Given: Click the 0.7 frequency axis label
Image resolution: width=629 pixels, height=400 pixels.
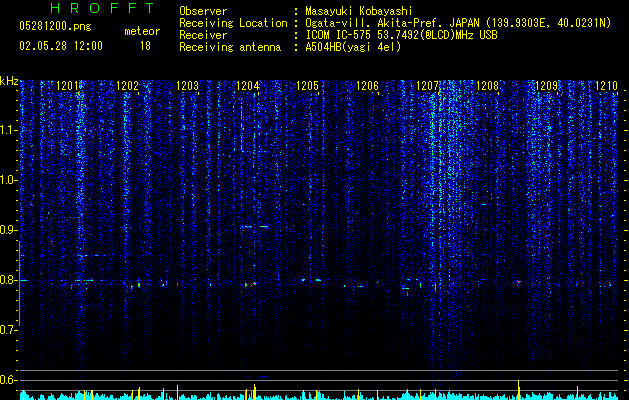Looking at the screenshot, I should click(8, 330).
